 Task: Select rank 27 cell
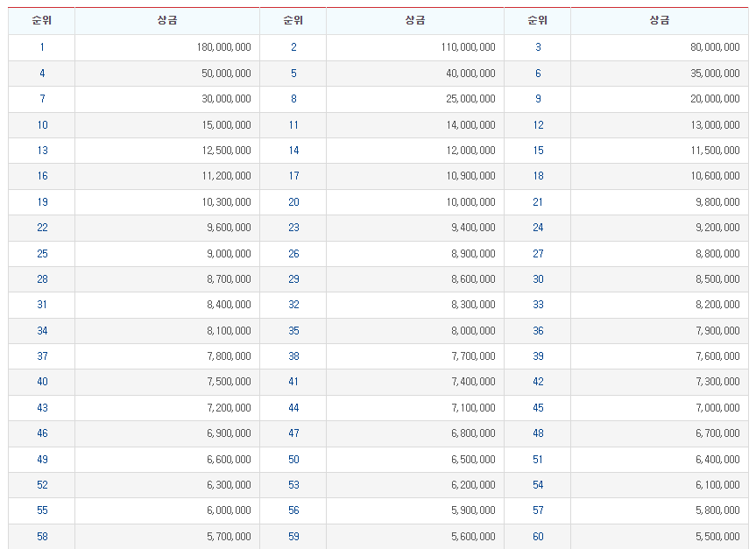pyautogui.click(x=538, y=254)
